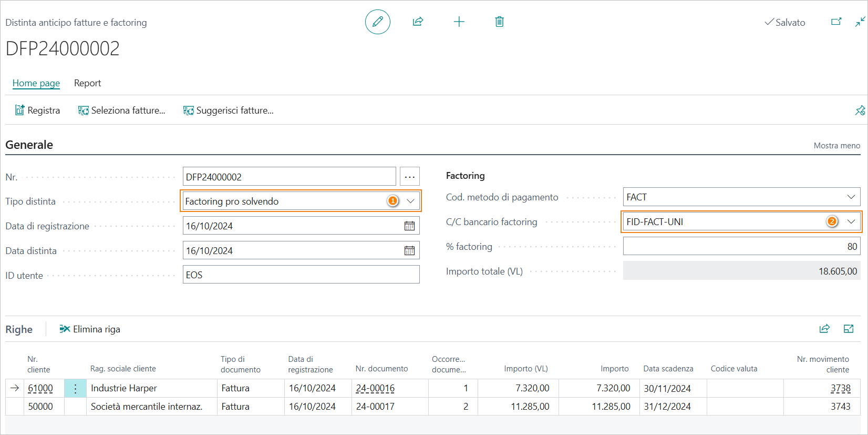868x435 pixels.
Task: Click due date 31/12/2024 cell
Action: click(x=673, y=407)
